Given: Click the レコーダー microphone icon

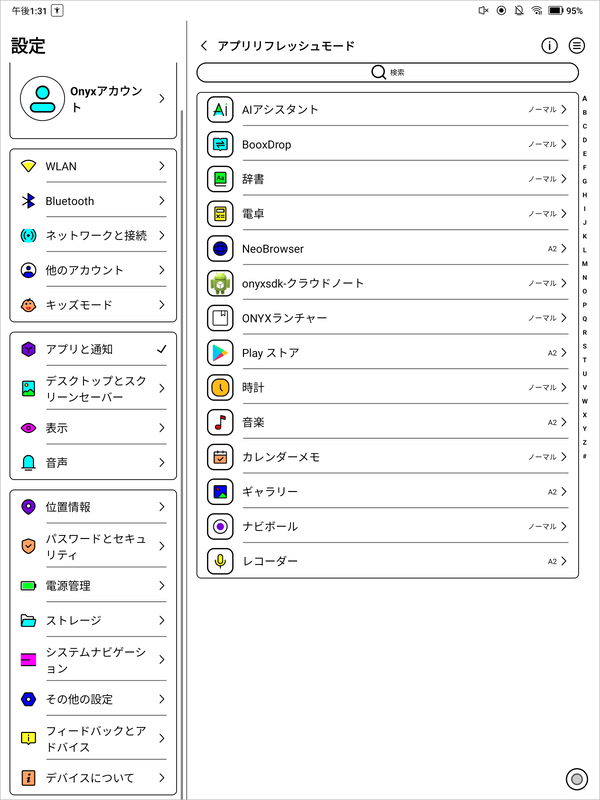Looking at the screenshot, I should pyautogui.click(x=220, y=561).
